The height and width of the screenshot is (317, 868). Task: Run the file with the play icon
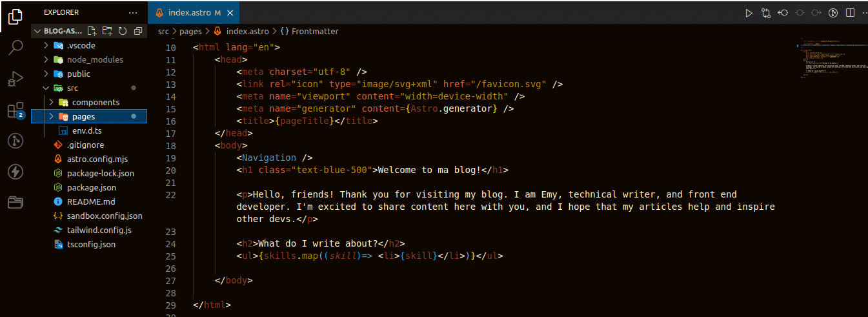coord(749,12)
